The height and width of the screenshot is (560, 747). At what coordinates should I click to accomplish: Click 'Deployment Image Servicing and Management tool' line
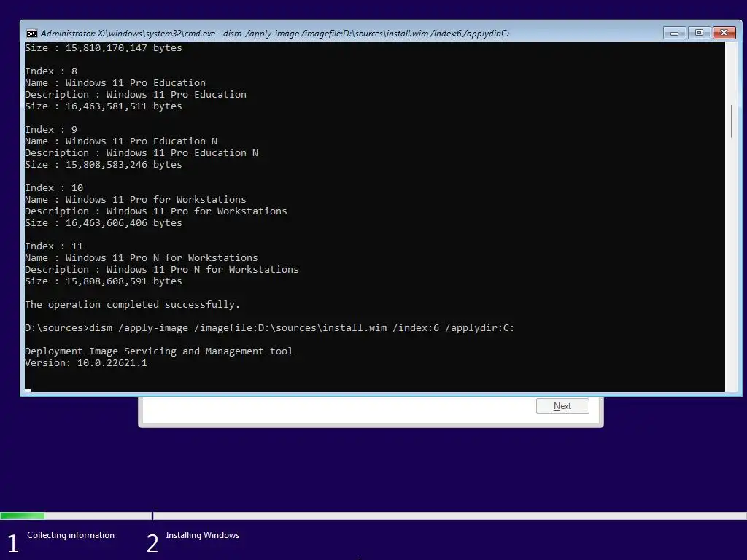(x=158, y=351)
